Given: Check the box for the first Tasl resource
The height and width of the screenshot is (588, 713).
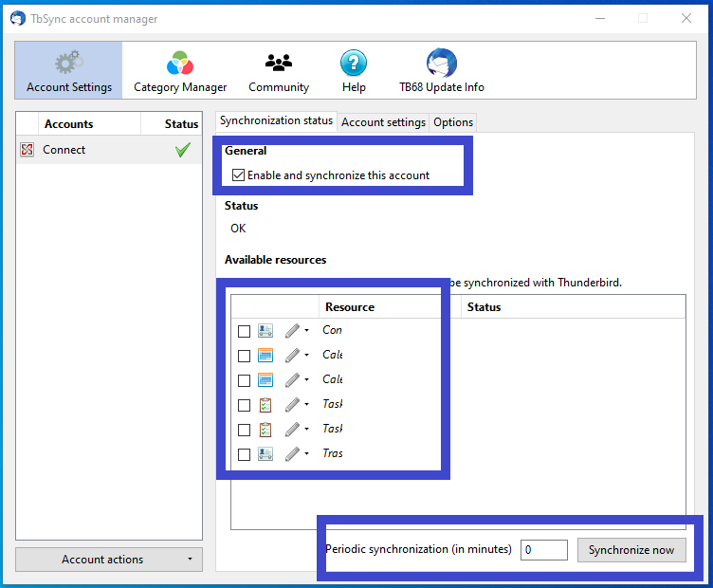Looking at the screenshot, I should [x=245, y=405].
